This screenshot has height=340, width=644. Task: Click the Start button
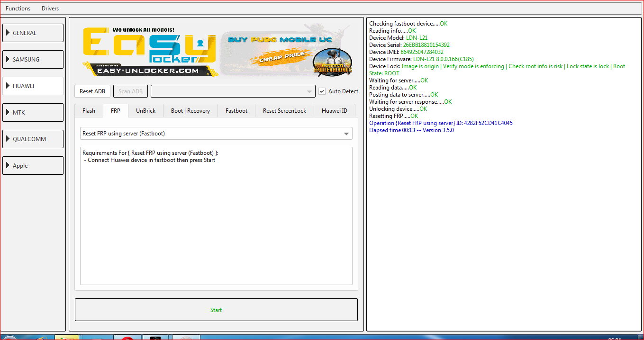point(216,310)
